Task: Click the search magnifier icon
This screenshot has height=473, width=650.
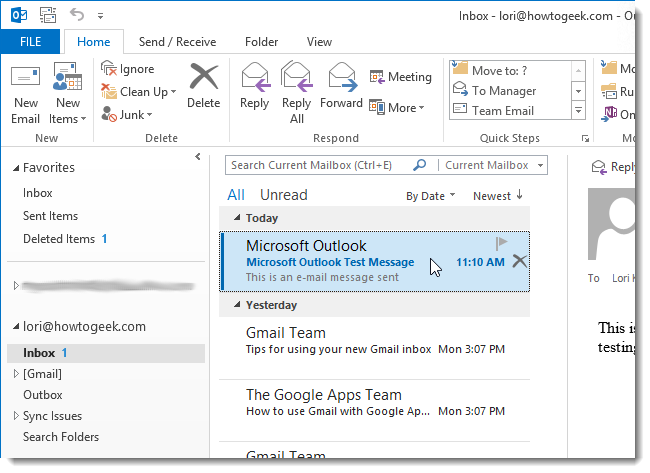Action: pos(420,165)
